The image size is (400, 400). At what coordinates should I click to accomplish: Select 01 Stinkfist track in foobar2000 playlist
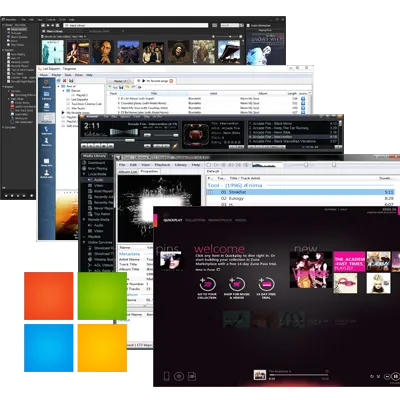300,192
